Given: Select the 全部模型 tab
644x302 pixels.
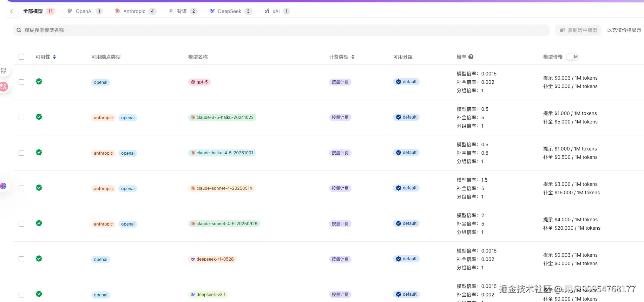Looking at the screenshot, I should click(39, 11).
